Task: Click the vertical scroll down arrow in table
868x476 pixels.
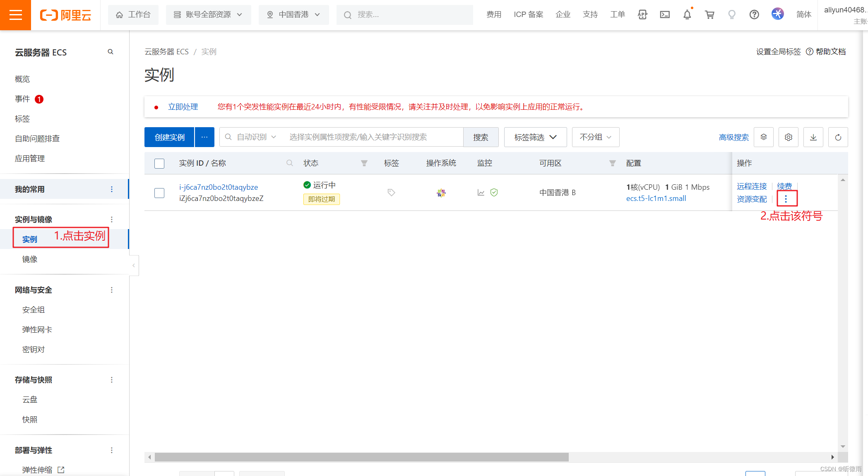Action: [x=843, y=447]
